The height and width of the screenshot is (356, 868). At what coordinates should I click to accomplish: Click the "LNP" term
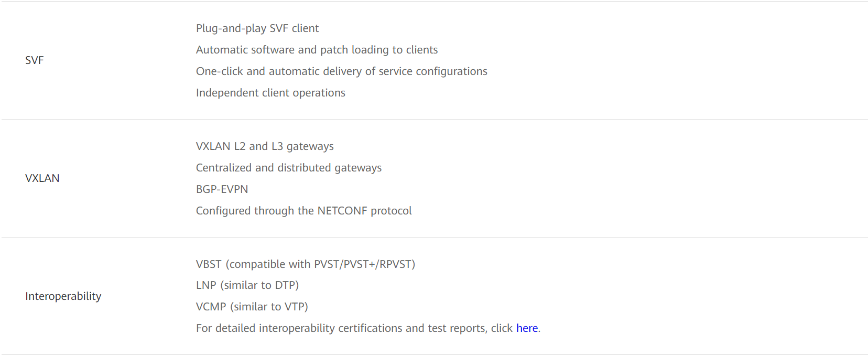coord(206,285)
